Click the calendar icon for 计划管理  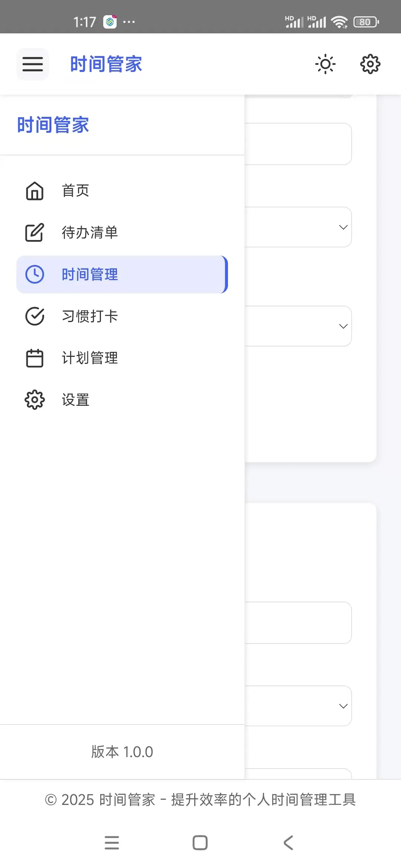tap(35, 358)
